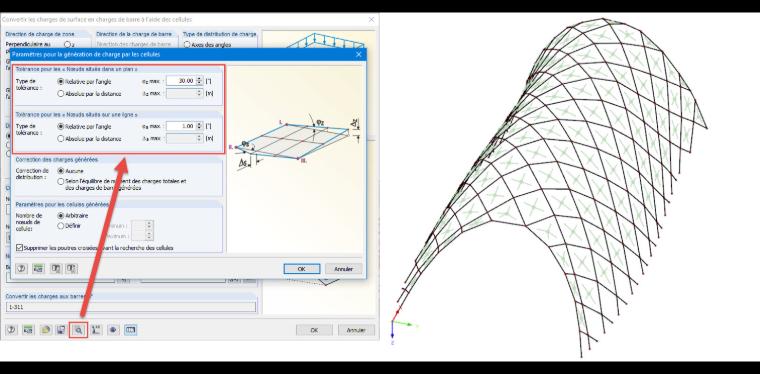This screenshot has width=760, height=374.
Task: Click units/decimals icon in parameters dialog
Action: click(38, 269)
